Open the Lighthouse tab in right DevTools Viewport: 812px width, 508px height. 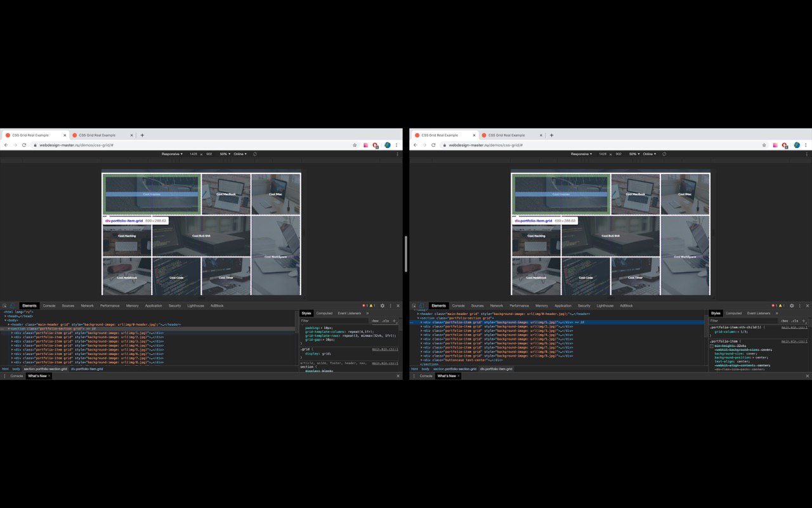[x=605, y=305]
